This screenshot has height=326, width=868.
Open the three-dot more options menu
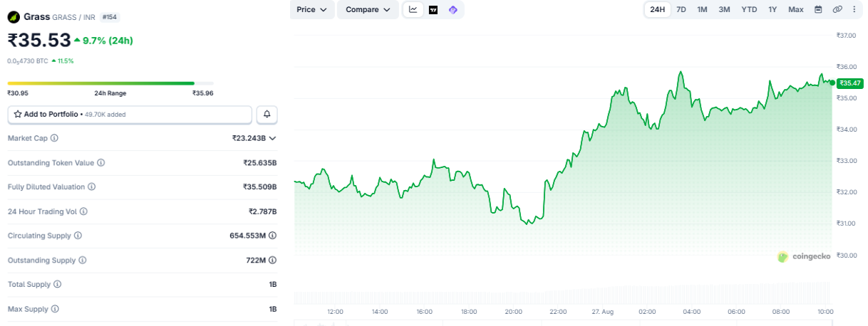click(x=854, y=9)
